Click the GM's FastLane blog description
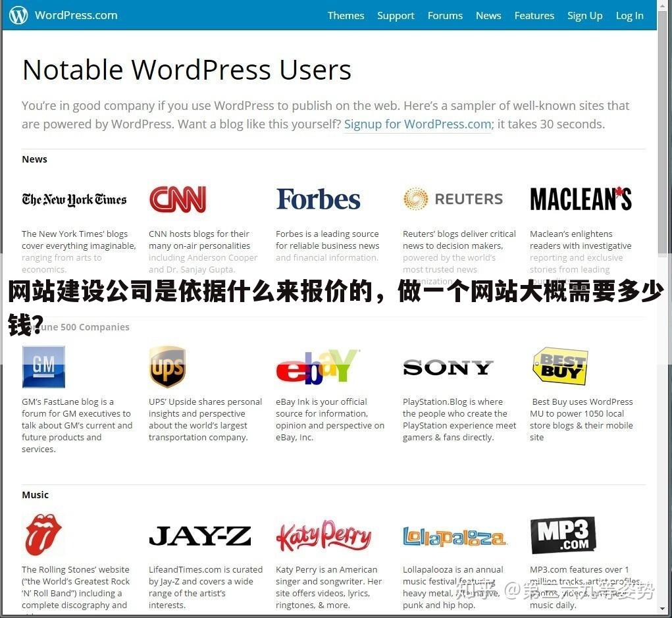This screenshot has width=672, height=618. (77, 426)
